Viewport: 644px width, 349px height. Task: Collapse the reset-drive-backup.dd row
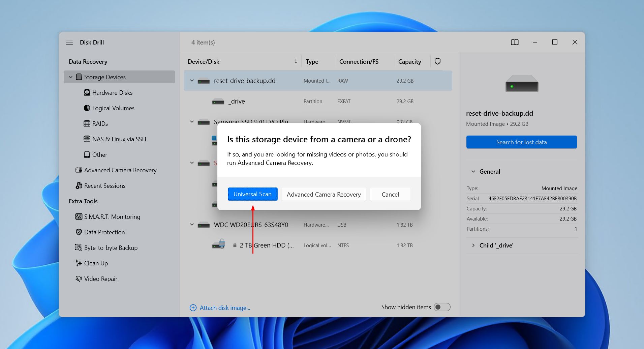(192, 81)
